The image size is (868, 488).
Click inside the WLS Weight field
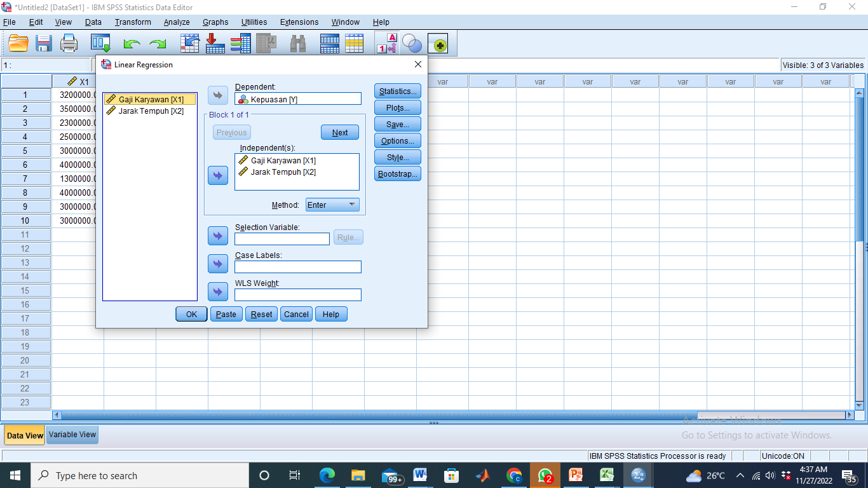pos(297,295)
